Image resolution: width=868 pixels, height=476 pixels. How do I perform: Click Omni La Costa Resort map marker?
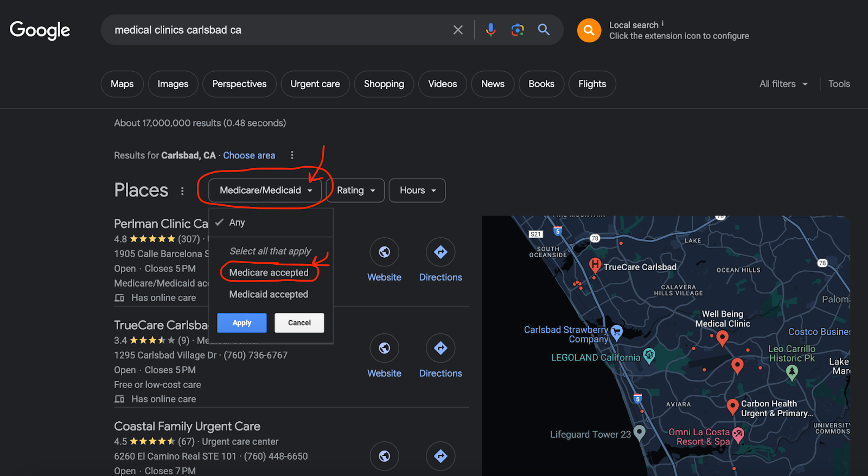[738, 435]
